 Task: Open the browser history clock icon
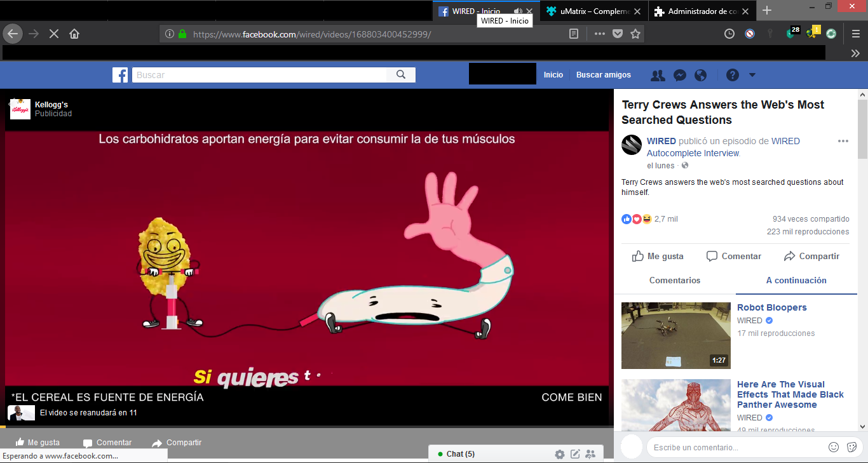click(x=729, y=34)
